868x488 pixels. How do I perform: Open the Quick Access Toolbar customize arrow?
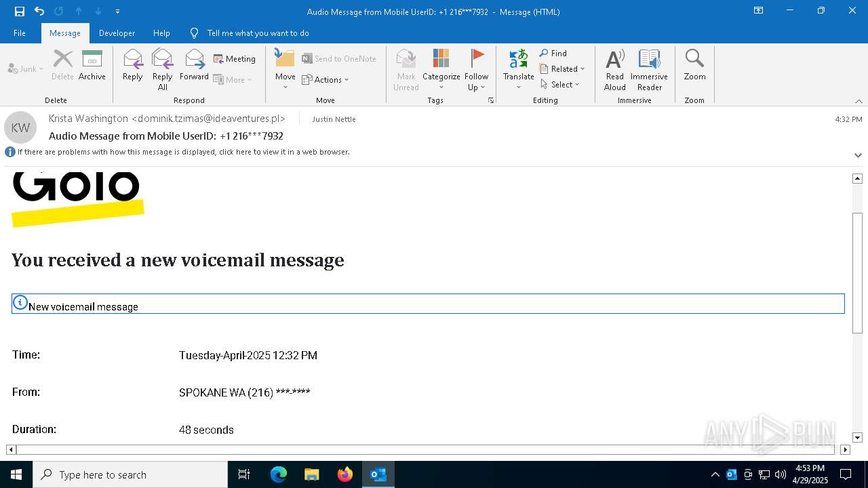117,12
